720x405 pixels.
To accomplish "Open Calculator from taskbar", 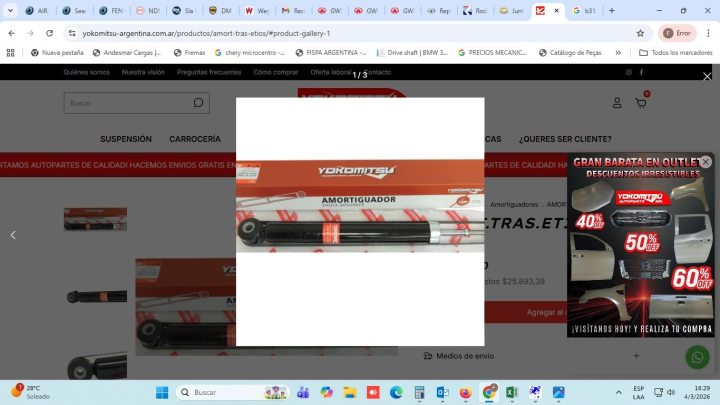I will point(419,392).
